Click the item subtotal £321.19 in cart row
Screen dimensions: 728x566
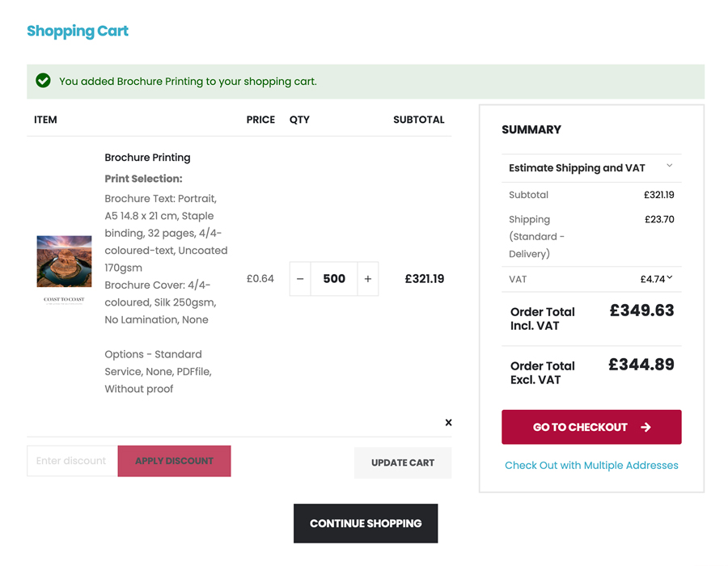tap(425, 279)
